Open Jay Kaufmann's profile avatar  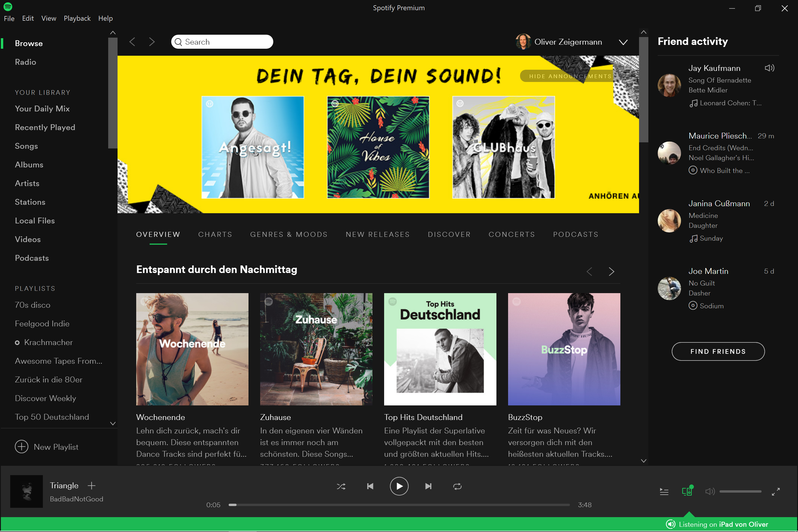point(669,85)
